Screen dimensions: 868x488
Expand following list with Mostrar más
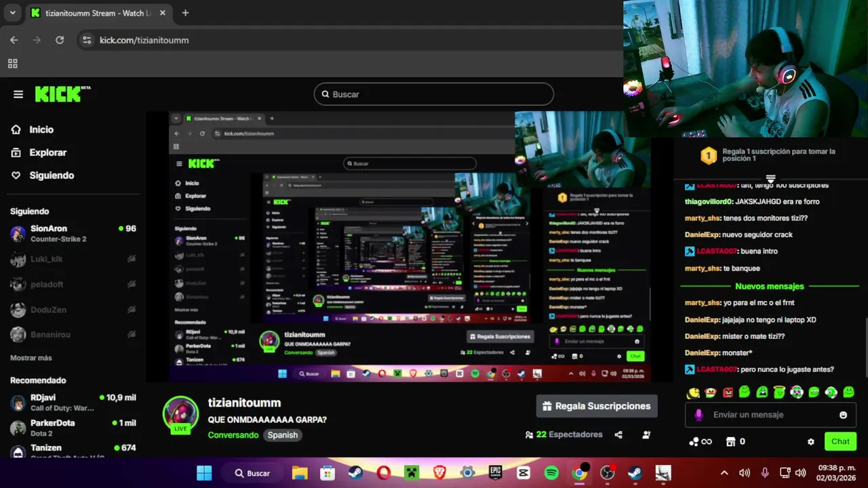pos(31,358)
